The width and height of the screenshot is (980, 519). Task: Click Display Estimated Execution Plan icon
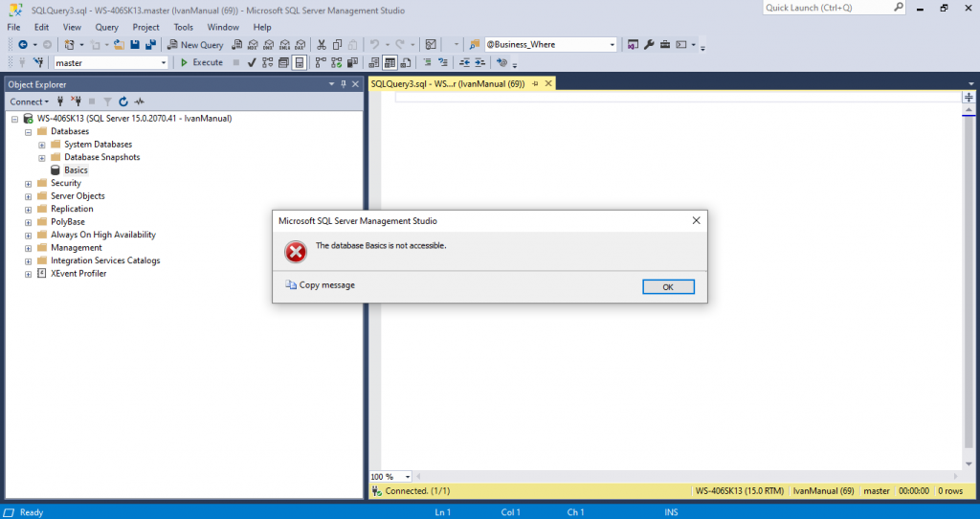coord(268,62)
